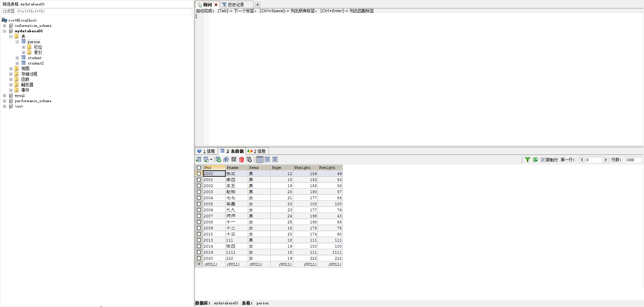Click the previous page arrow beside 第一行
This screenshot has width=644, height=307.
(x=582, y=160)
